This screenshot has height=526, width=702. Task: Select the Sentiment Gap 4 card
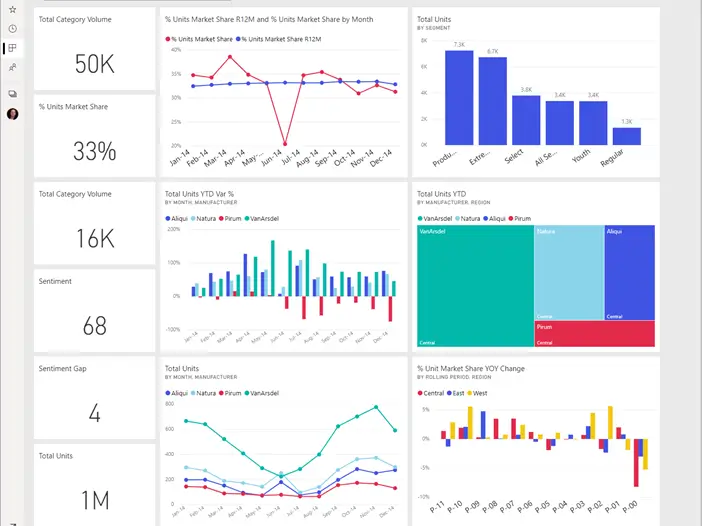[x=95, y=397]
